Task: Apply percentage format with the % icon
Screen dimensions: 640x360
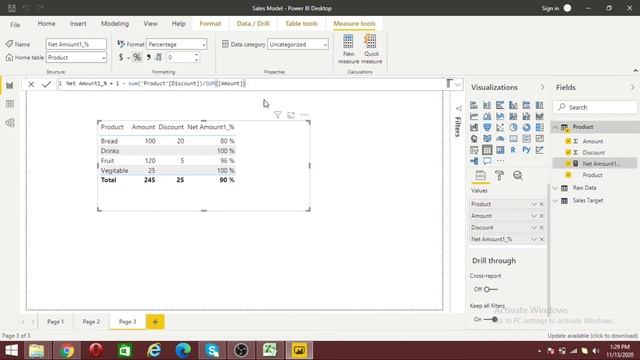Action: (x=137, y=58)
